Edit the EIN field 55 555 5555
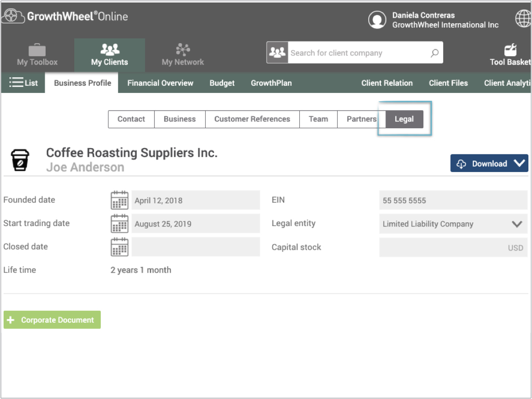 [453, 200]
